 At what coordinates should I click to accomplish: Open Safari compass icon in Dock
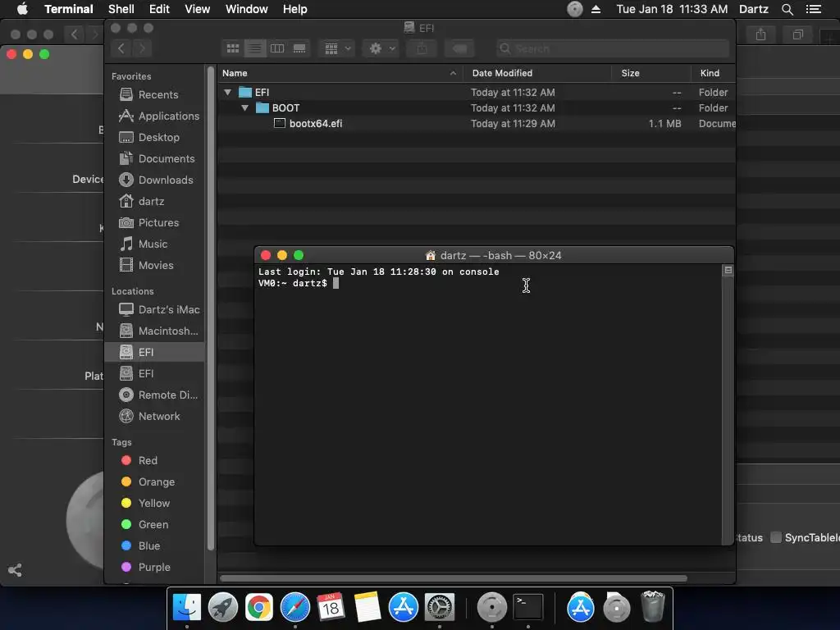click(x=295, y=608)
